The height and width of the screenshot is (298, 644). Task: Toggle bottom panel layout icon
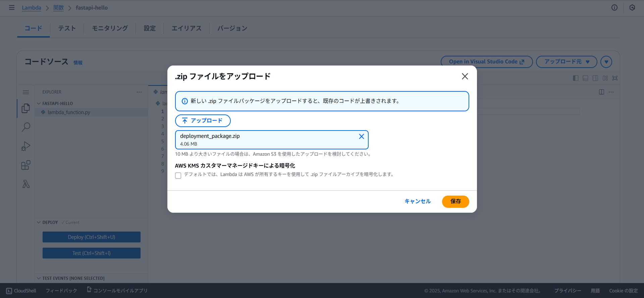point(586,78)
